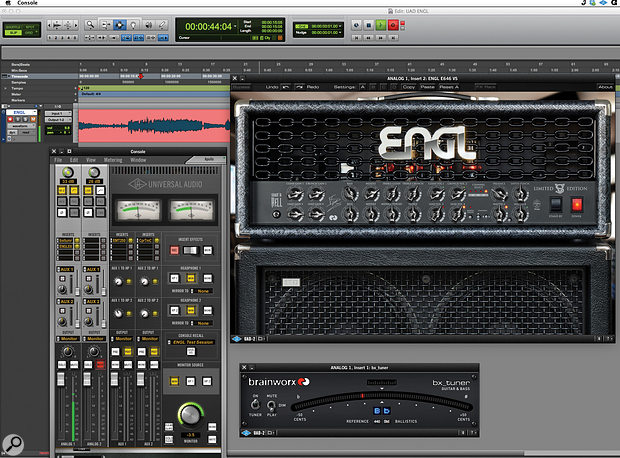This screenshot has height=458, width=620.
Task: Open the Window menu in Console window
Action: (138, 160)
